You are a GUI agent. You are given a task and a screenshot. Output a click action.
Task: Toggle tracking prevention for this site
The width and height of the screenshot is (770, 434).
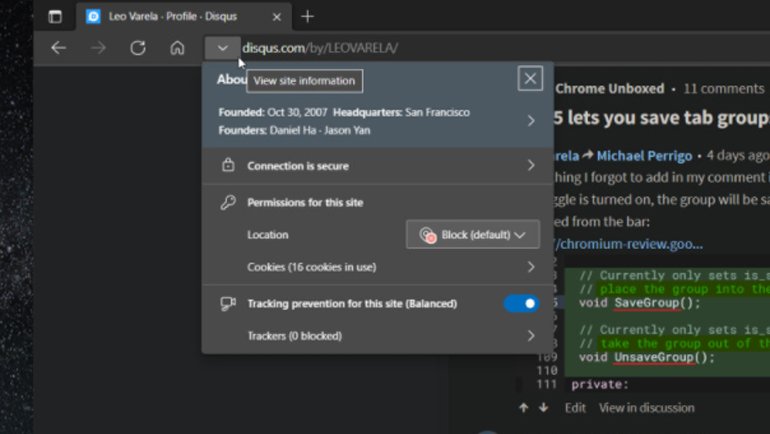point(521,304)
